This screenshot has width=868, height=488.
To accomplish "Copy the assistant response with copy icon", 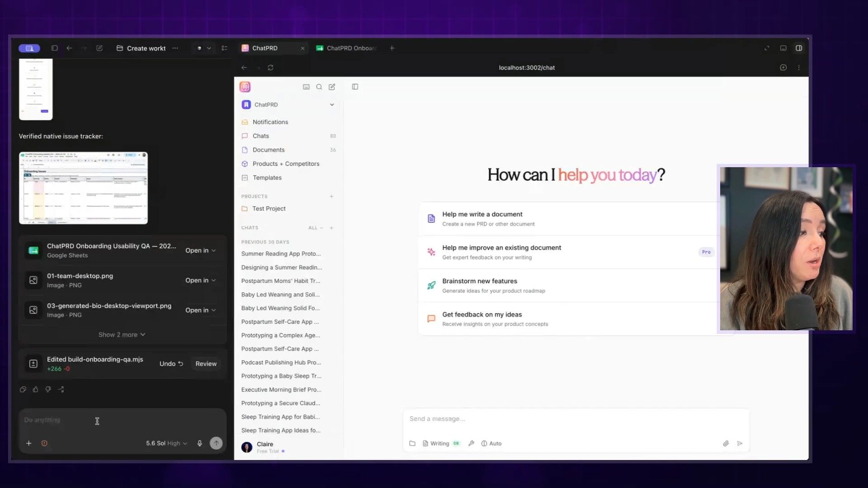I will pos(23,389).
